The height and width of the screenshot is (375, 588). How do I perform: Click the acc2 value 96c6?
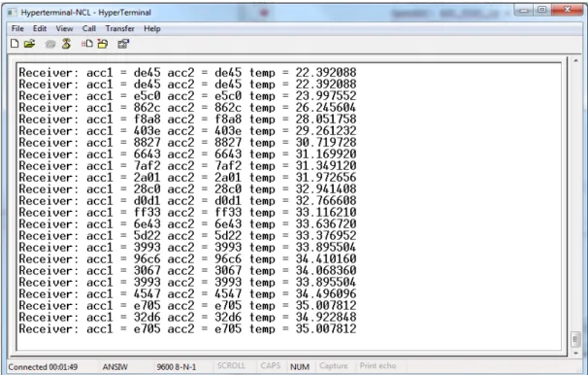coord(228,258)
